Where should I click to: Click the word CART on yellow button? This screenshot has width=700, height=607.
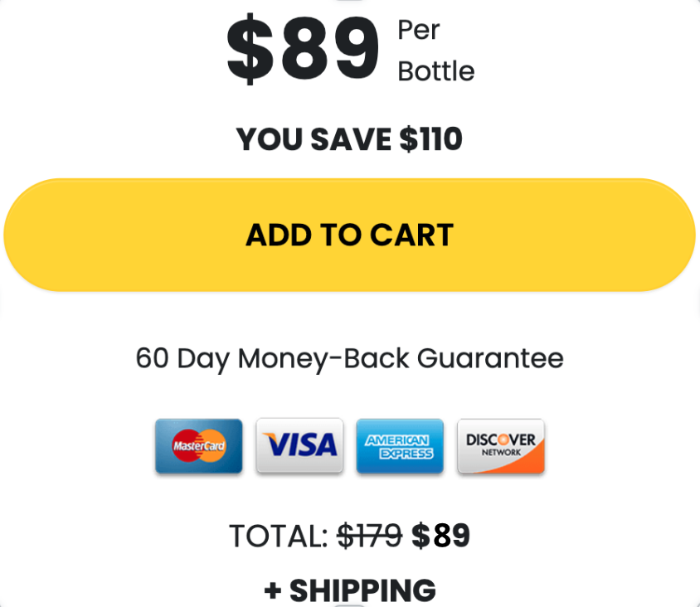[x=411, y=235]
